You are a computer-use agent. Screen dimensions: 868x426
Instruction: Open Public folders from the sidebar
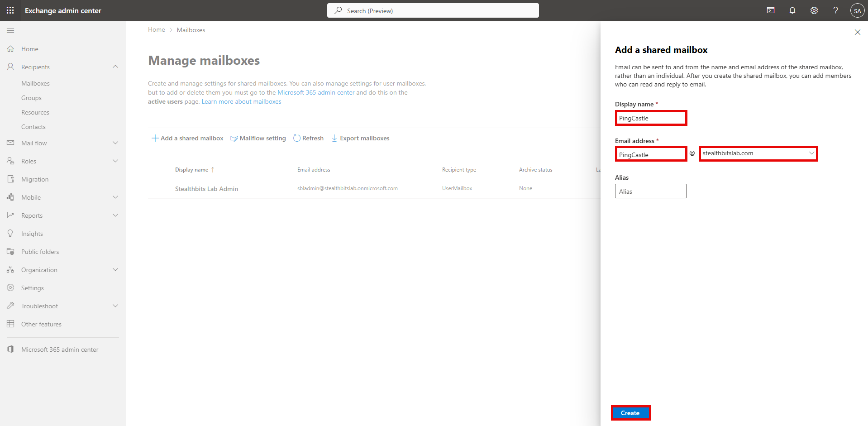click(x=40, y=251)
